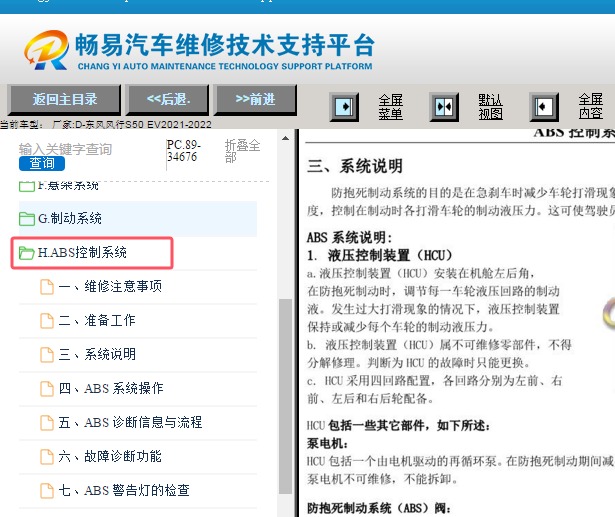Click 畅易汽车维修技术支持平台 title text
The height and width of the screenshot is (517, 615).
(225, 45)
